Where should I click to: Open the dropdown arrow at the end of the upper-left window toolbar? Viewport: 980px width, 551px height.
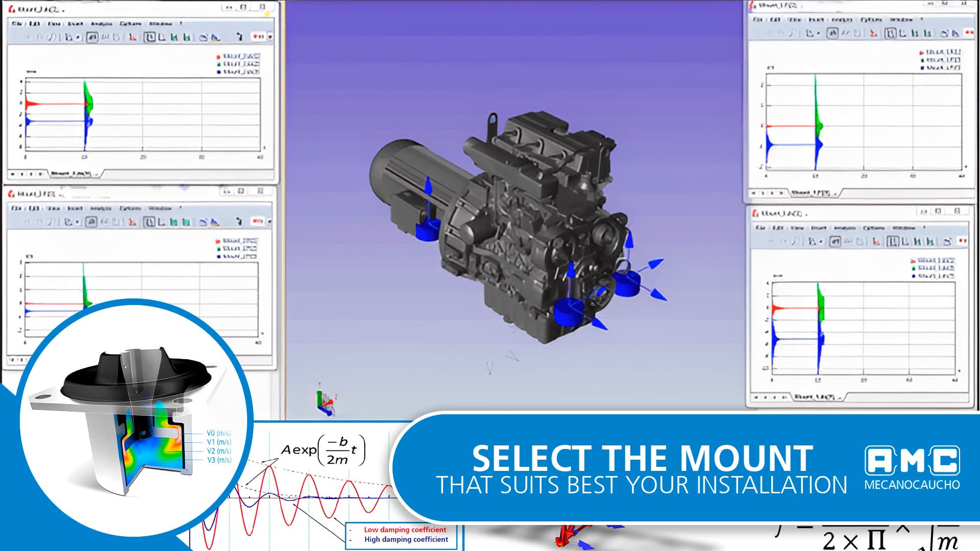pyautogui.click(x=270, y=37)
